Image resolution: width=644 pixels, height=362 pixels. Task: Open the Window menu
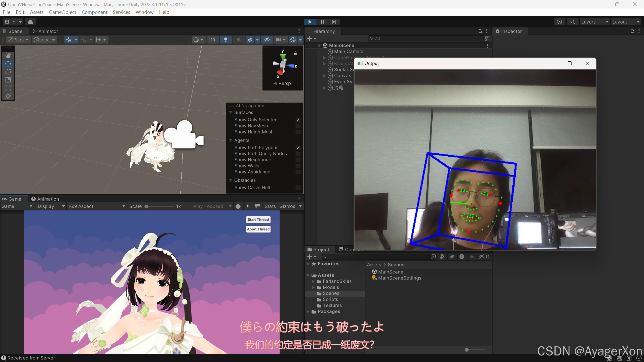tap(144, 12)
